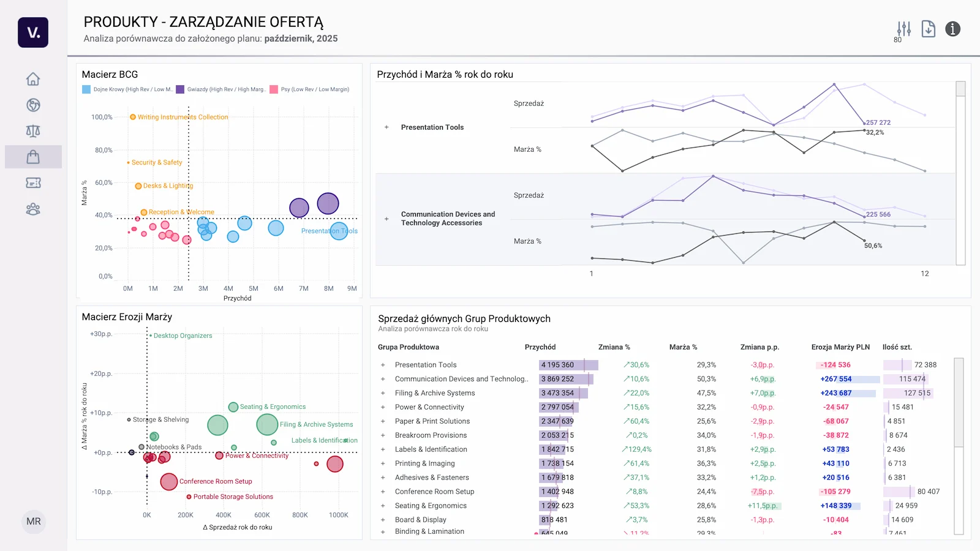Open the ticket section from the sidebar

34,182
